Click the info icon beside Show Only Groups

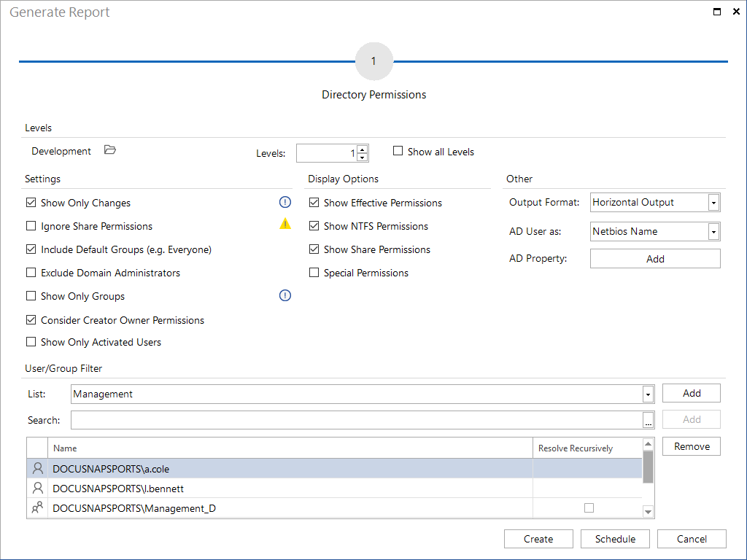tap(285, 296)
